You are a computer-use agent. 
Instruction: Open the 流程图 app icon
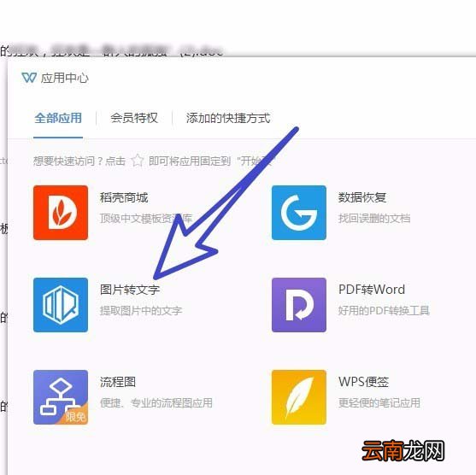click(x=61, y=397)
